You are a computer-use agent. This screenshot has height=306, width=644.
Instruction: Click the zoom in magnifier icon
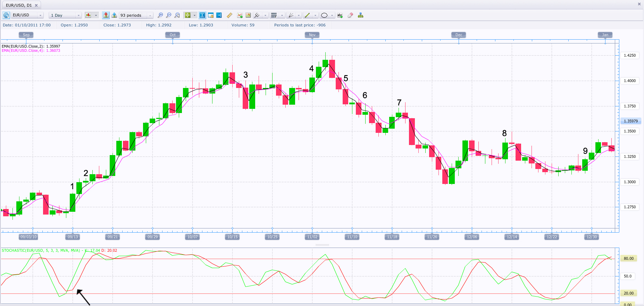160,15
